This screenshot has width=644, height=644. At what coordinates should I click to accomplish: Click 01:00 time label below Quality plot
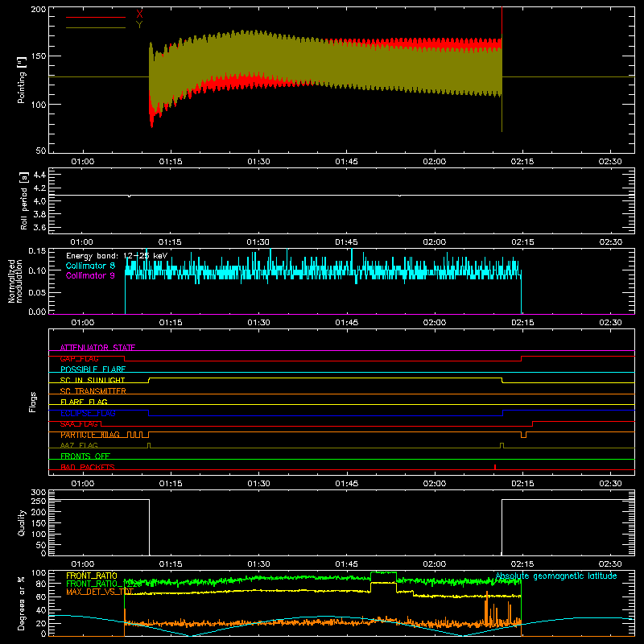83,564
